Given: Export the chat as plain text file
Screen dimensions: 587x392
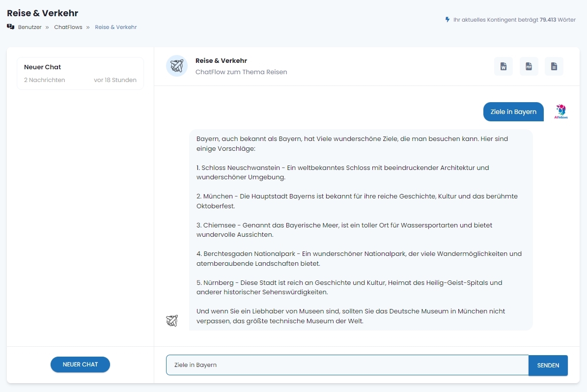Looking at the screenshot, I should [x=554, y=66].
